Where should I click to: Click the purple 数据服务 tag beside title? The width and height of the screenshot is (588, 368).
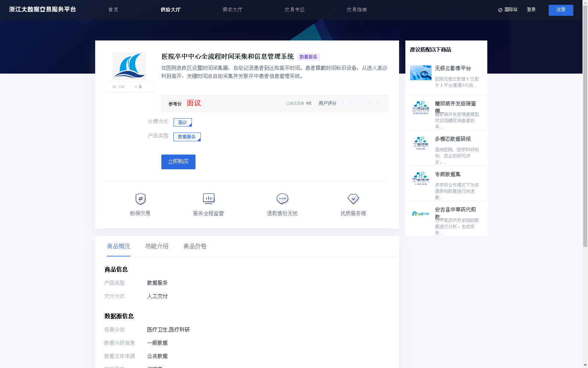coord(308,57)
